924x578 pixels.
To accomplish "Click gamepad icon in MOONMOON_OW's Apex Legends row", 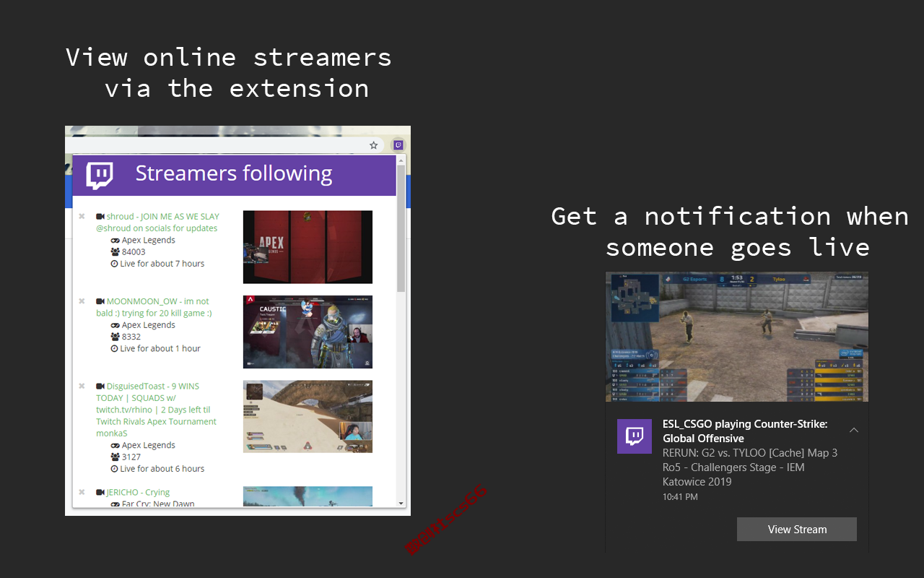I will [x=115, y=325].
